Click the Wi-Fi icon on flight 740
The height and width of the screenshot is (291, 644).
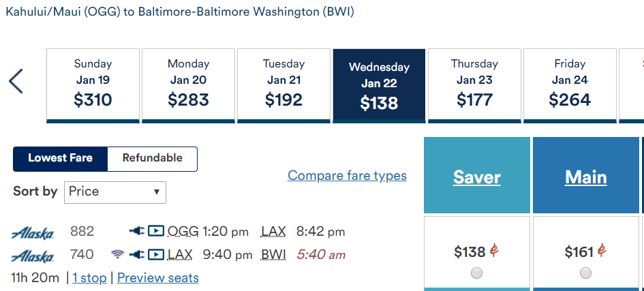[x=117, y=255]
